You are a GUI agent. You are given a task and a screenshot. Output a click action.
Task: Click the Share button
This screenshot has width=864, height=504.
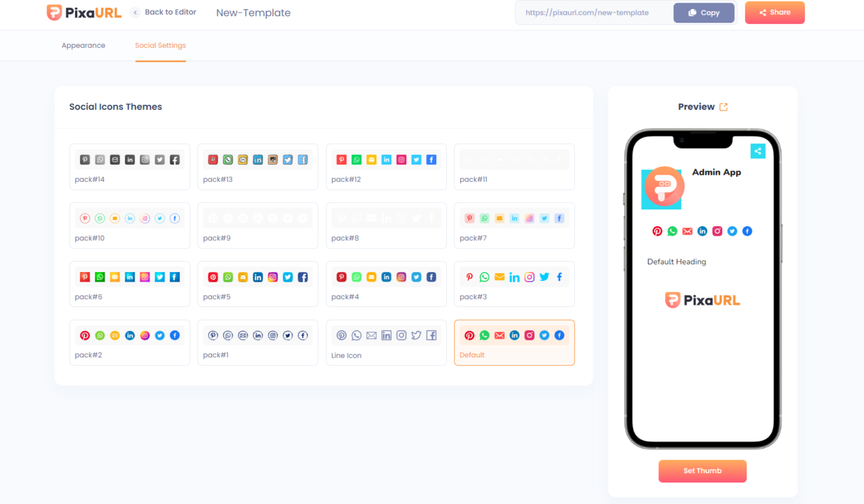(774, 13)
